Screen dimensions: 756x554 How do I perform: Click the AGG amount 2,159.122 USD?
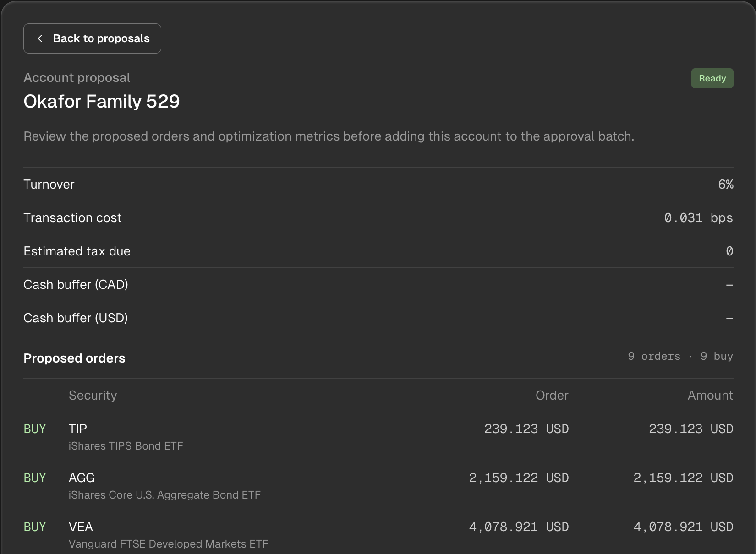[x=683, y=478]
